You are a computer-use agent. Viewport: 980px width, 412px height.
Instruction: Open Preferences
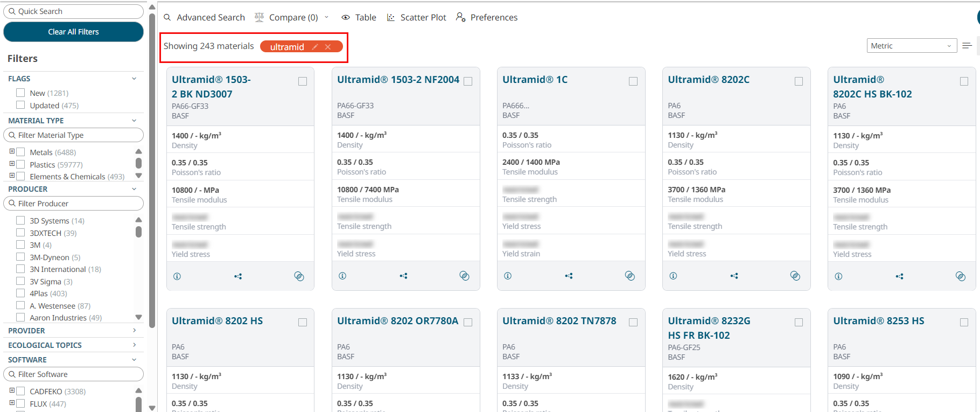click(x=494, y=17)
